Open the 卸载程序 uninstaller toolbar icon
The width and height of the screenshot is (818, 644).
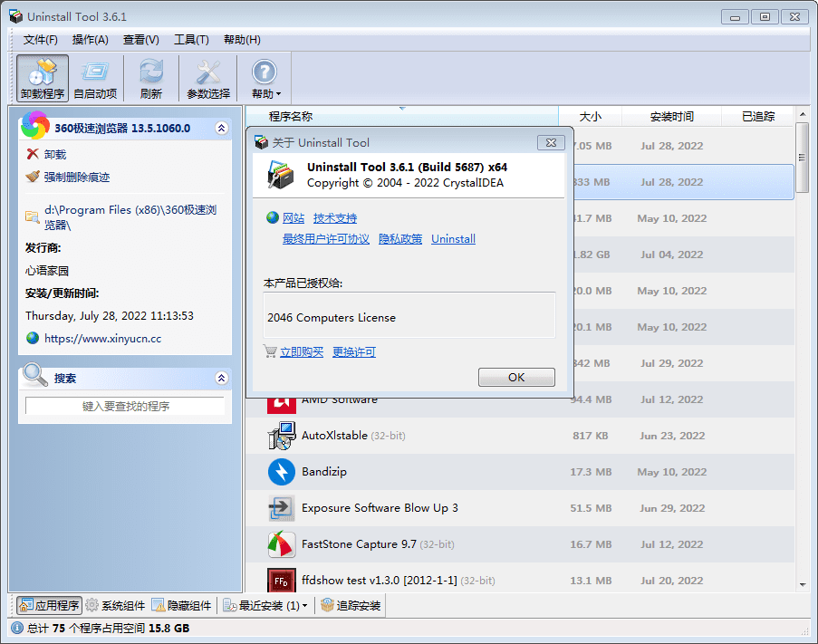tap(43, 78)
